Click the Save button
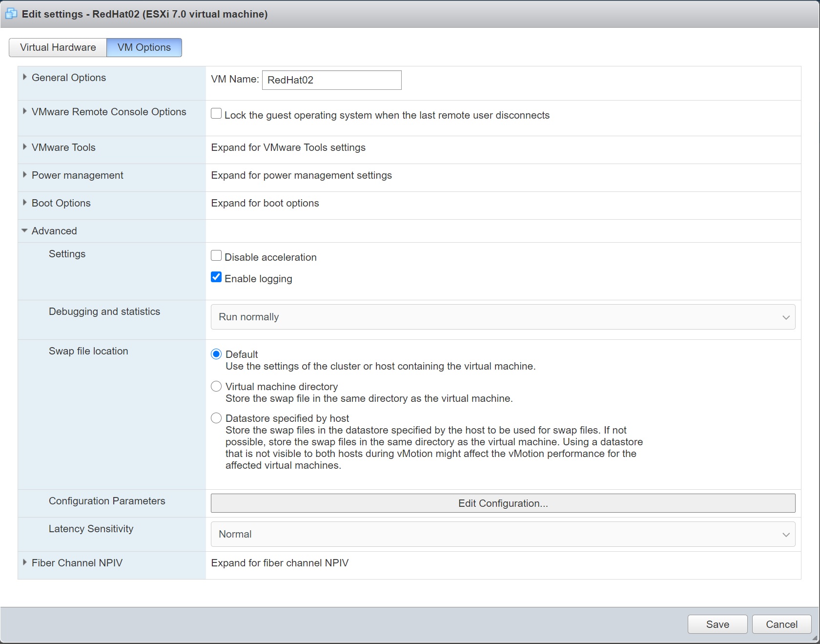820x644 pixels. 717,624
